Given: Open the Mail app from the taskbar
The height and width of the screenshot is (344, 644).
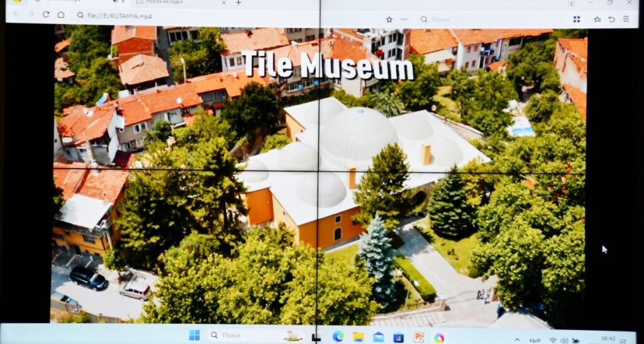Looking at the screenshot, I should tap(379, 338).
